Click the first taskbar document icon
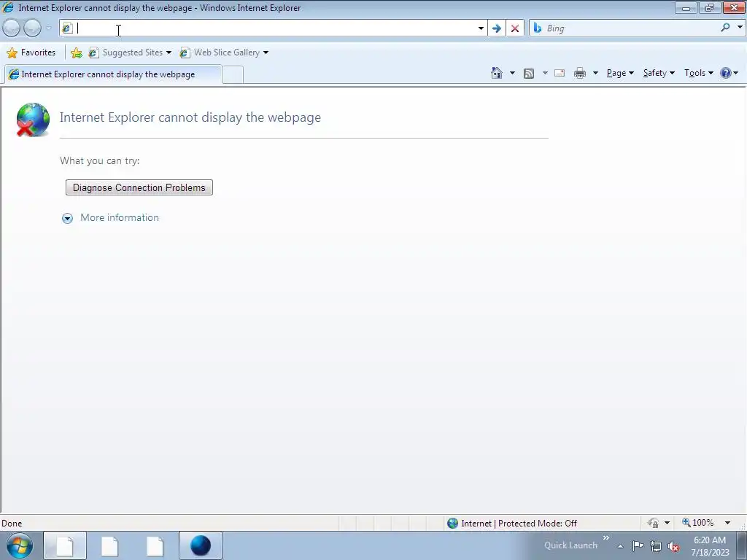Screen dimensions: 747x560 pos(65,545)
